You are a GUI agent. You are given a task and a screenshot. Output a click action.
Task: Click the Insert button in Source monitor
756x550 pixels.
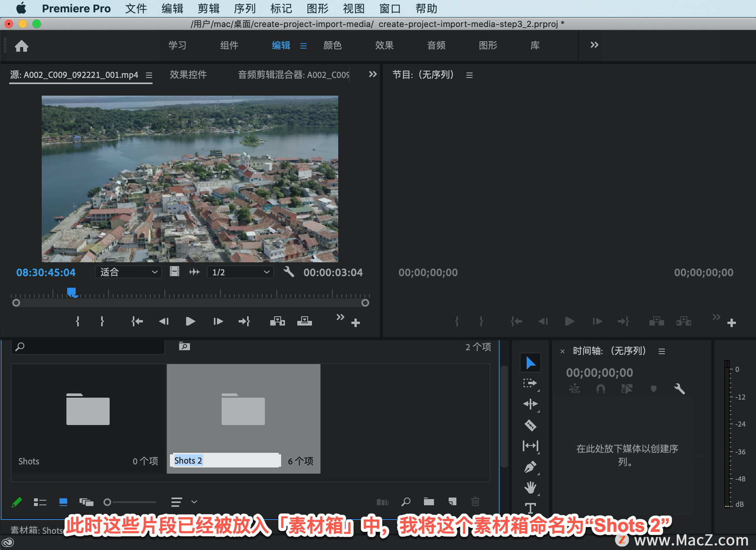point(278,321)
